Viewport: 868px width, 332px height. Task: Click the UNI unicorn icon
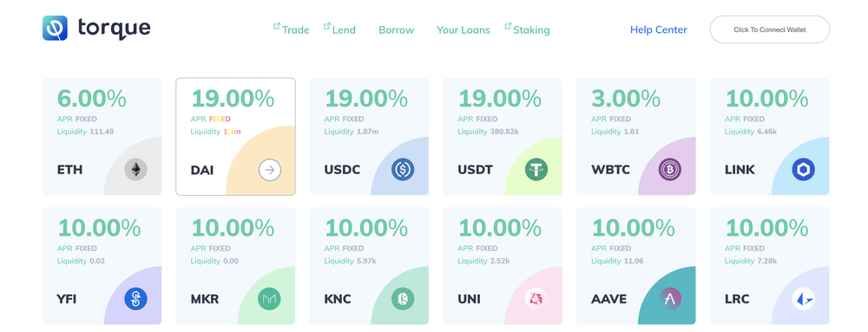pos(536,299)
